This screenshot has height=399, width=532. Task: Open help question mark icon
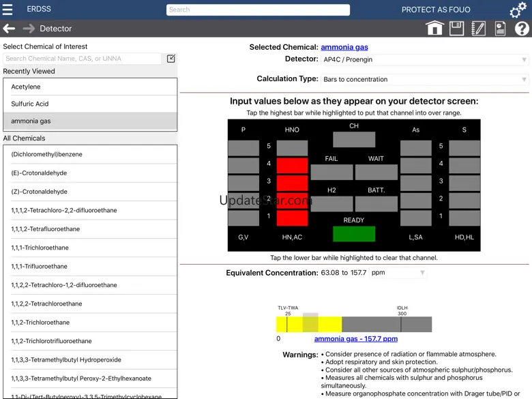coord(522,29)
